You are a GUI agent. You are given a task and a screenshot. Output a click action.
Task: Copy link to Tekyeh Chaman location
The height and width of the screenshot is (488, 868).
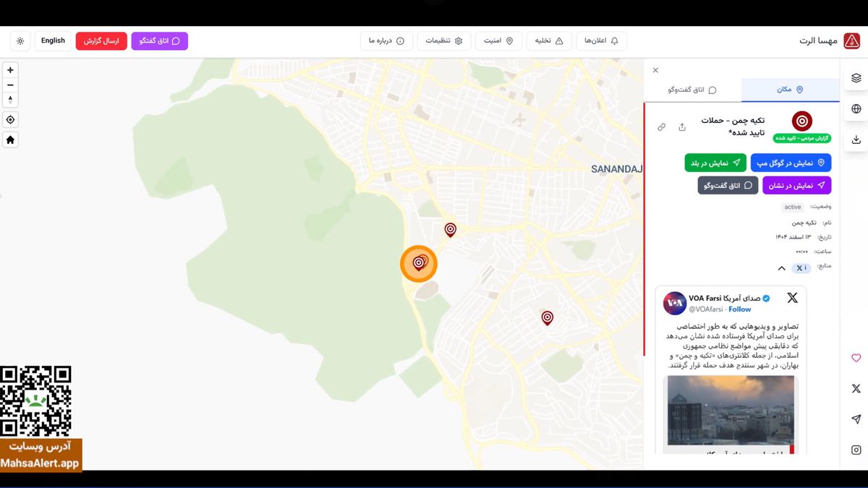tap(661, 127)
